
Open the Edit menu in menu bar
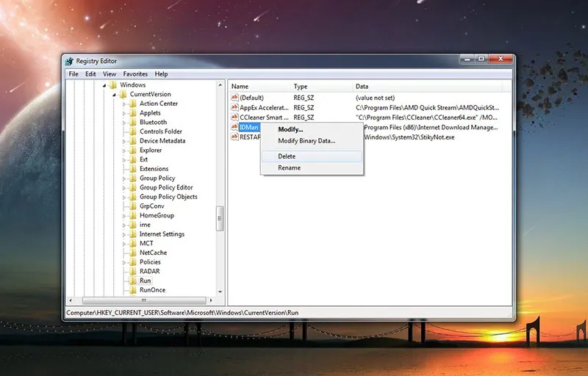90,74
